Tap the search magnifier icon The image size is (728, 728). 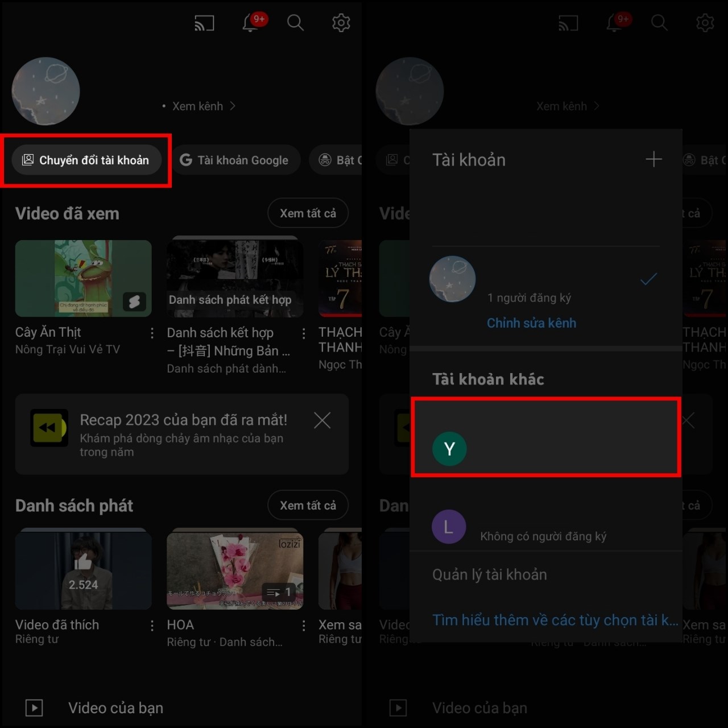pyautogui.click(x=295, y=23)
